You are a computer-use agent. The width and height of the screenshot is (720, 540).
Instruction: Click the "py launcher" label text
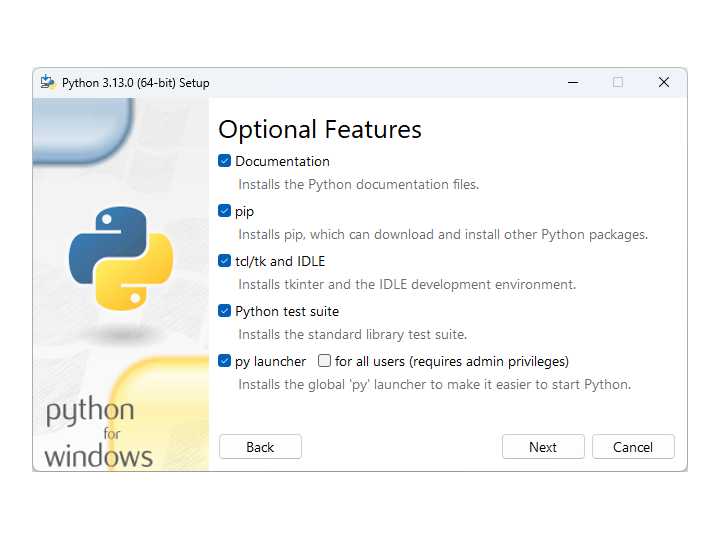(270, 362)
